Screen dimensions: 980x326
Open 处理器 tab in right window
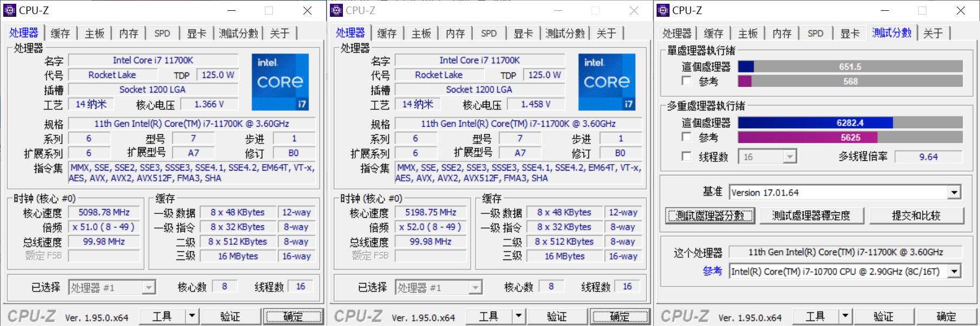click(x=677, y=34)
